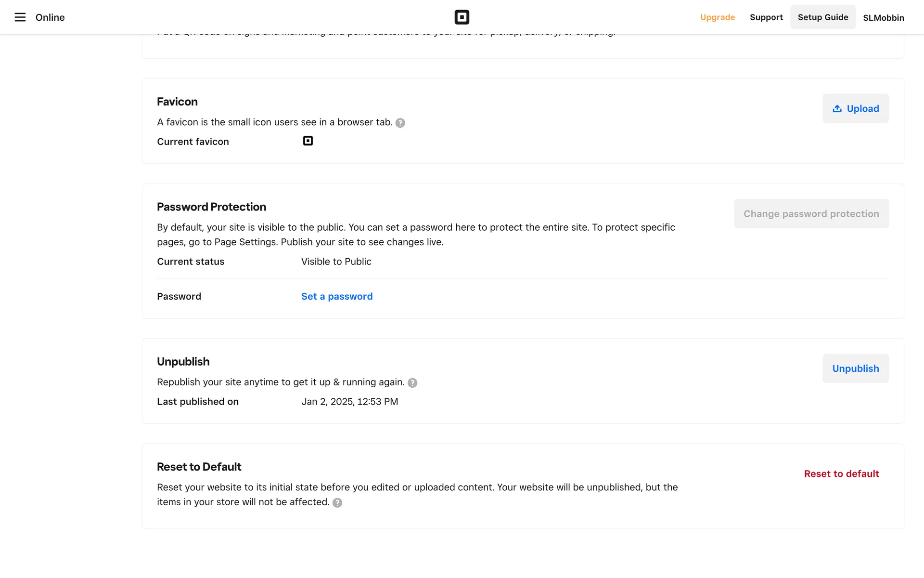Open the hamburger navigation menu
The image size is (924, 578).
(20, 17)
